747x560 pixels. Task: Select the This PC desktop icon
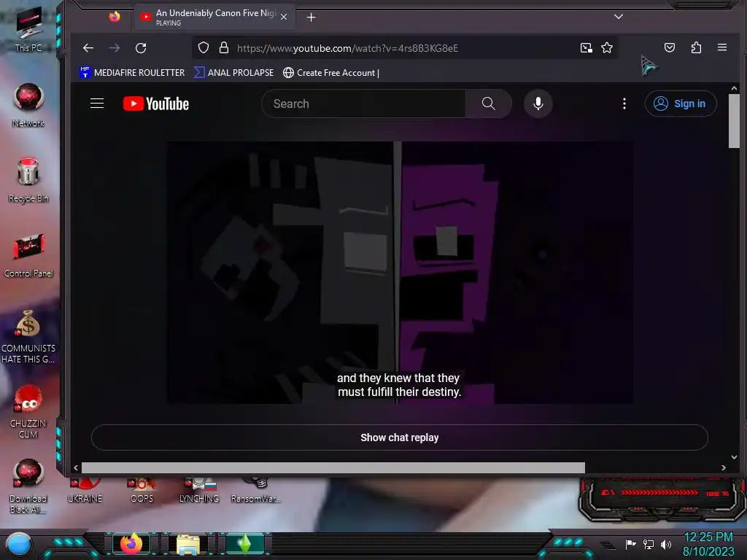click(x=28, y=30)
